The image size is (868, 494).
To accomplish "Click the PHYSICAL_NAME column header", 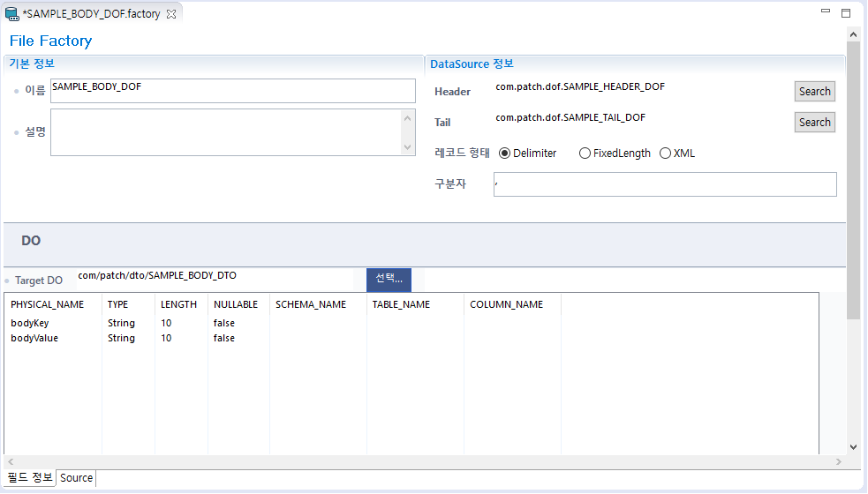I will 53,304.
